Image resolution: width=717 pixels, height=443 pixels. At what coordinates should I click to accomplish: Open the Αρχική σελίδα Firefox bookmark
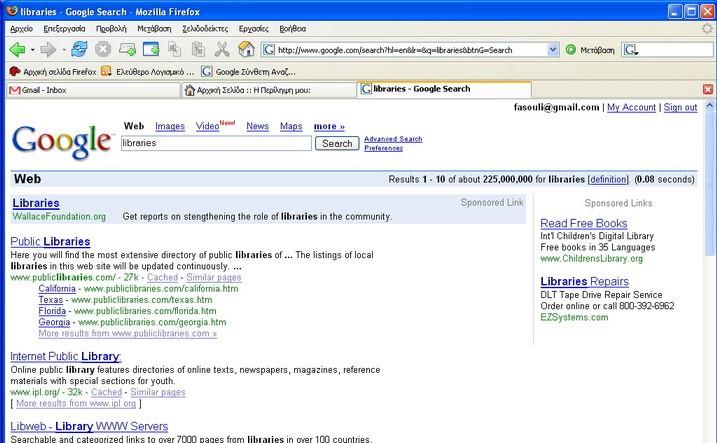point(53,72)
